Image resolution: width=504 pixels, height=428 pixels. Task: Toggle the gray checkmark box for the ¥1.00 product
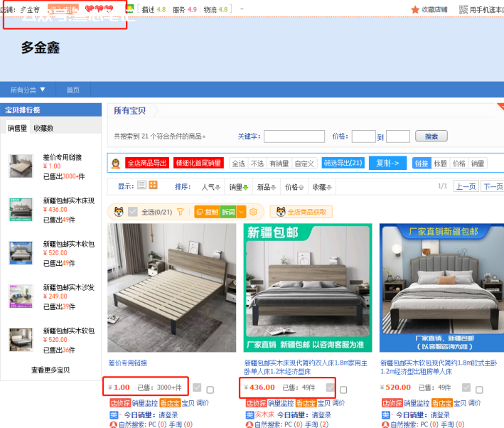point(197,387)
